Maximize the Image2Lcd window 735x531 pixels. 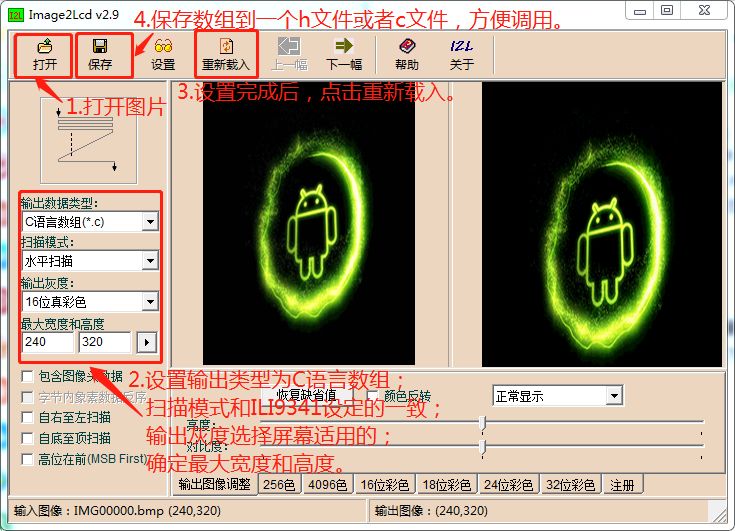tap(667, 11)
